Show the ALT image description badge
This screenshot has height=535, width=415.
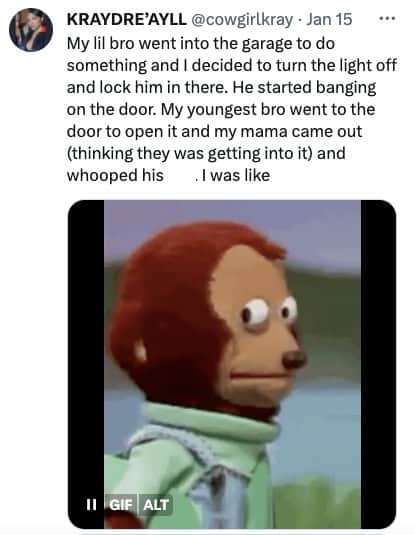(156, 505)
